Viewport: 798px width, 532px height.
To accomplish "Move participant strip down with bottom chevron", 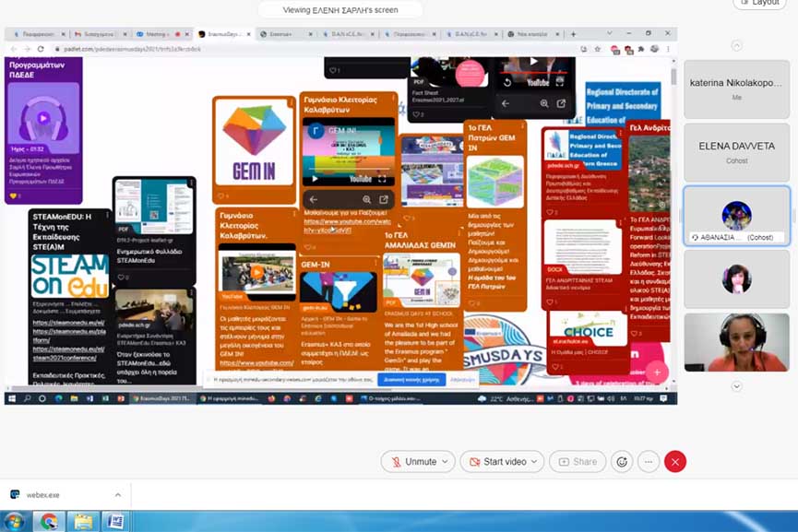I will [736, 386].
